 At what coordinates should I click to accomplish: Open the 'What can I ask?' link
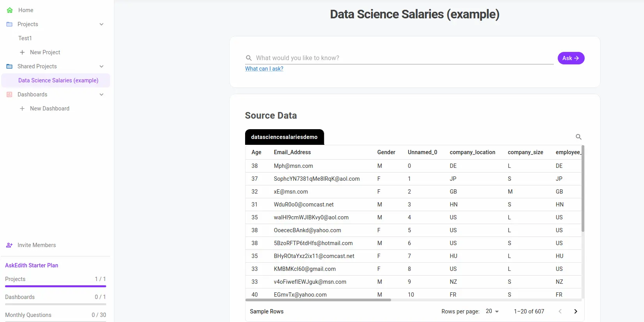[264, 69]
